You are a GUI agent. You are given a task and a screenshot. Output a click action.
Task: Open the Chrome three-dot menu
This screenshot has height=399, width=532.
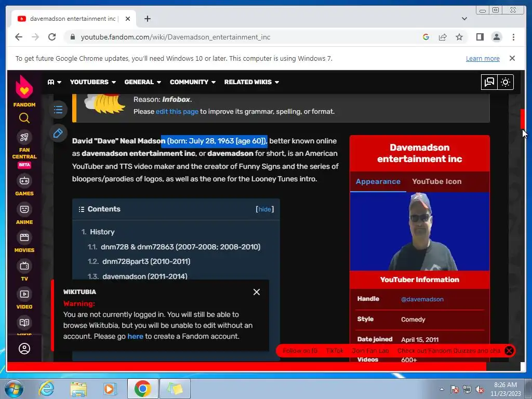pyautogui.click(x=513, y=37)
